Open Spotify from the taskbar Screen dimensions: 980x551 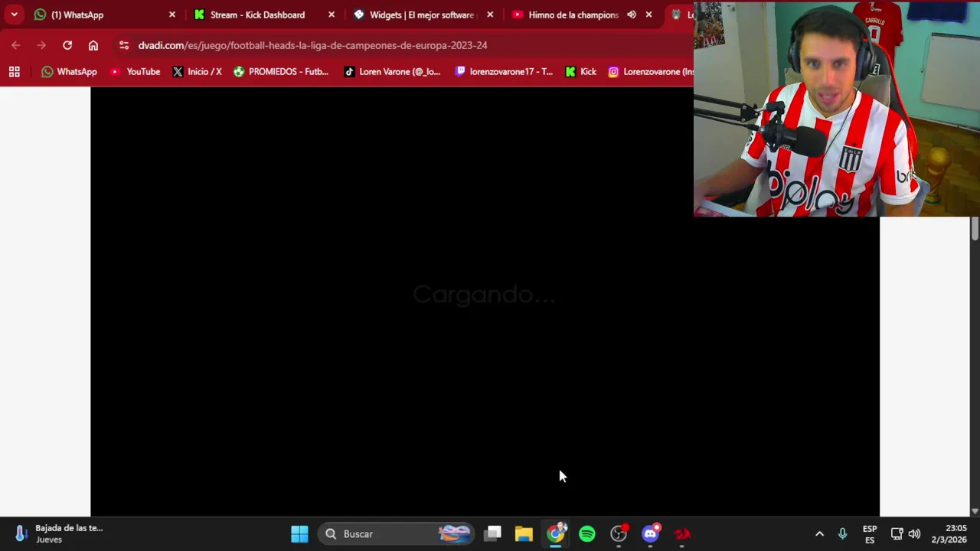click(x=587, y=533)
